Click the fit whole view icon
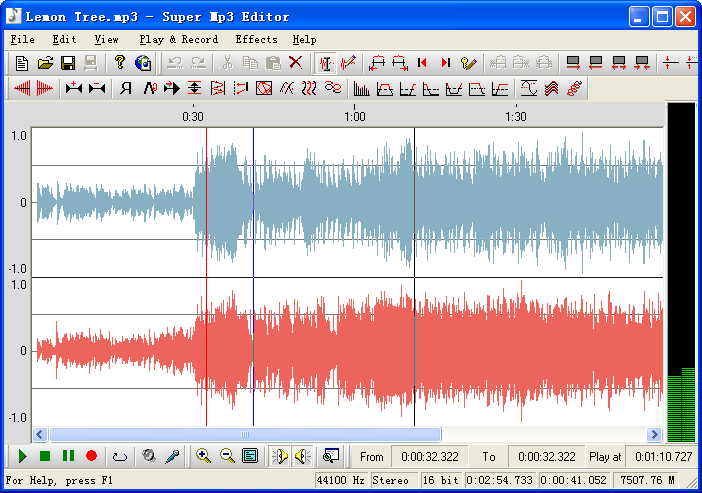The height and width of the screenshot is (493, 702). click(x=250, y=456)
